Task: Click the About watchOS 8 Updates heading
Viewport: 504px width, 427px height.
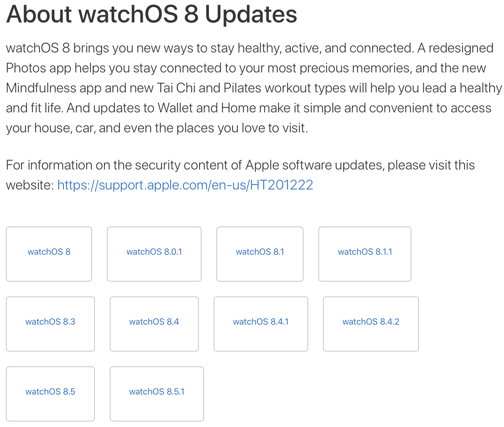Action: click(152, 14)
